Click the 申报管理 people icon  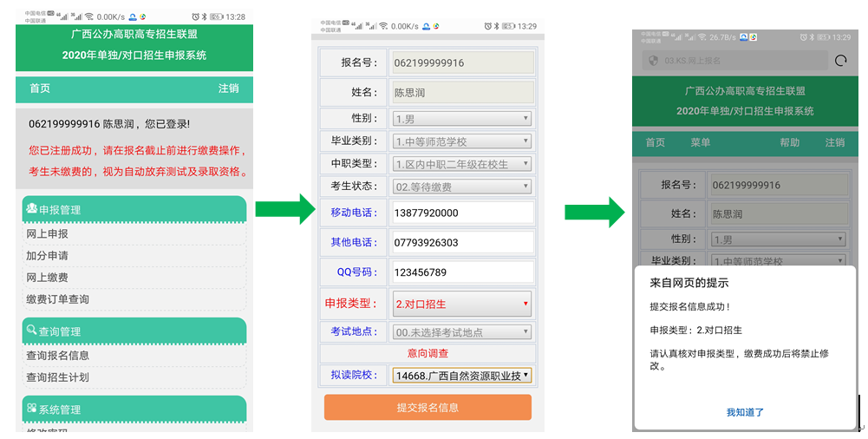31,208
